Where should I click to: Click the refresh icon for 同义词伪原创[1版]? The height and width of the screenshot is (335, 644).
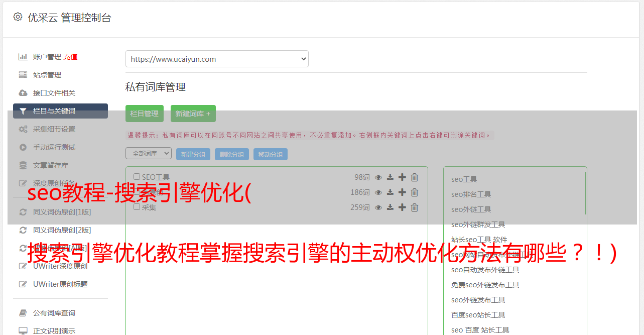tap(23, 212)
